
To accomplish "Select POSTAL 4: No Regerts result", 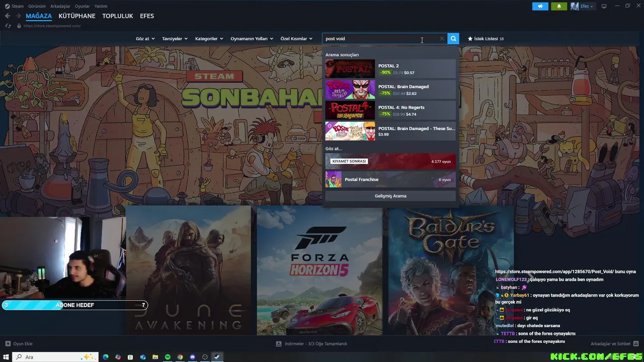I will [x=390, y=111].
